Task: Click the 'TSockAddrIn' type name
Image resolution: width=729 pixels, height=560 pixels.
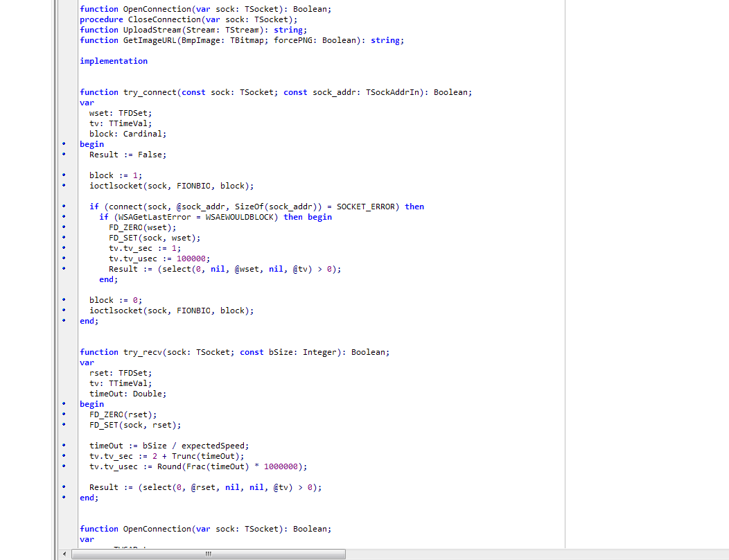Action: pyautogui.click(x=392, y=92)
